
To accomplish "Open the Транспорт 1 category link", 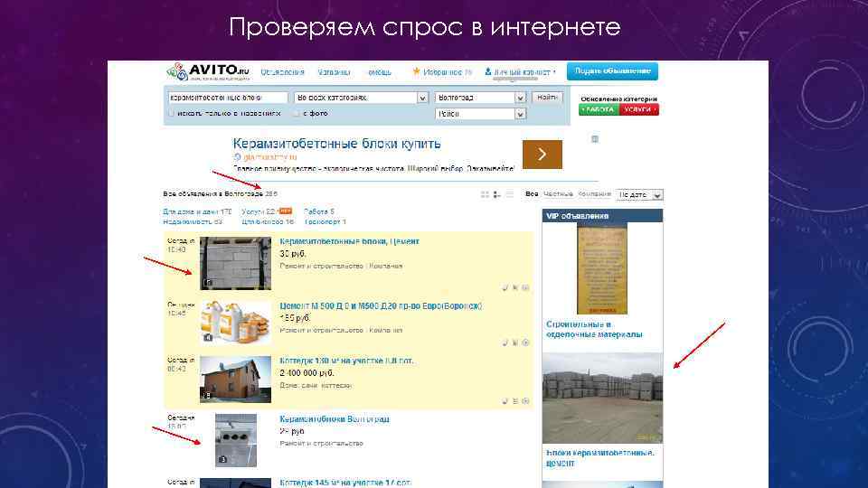I will pyautogui.click(x=325, y=222).
